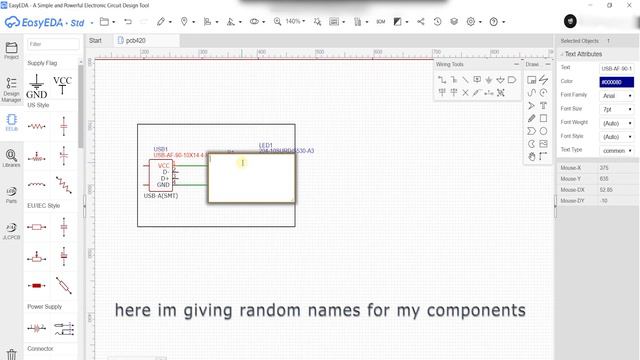This screenshot has height=360, width=640.
Task: Select the Wire tool in Wiring Tools
Action: [442, 80]
